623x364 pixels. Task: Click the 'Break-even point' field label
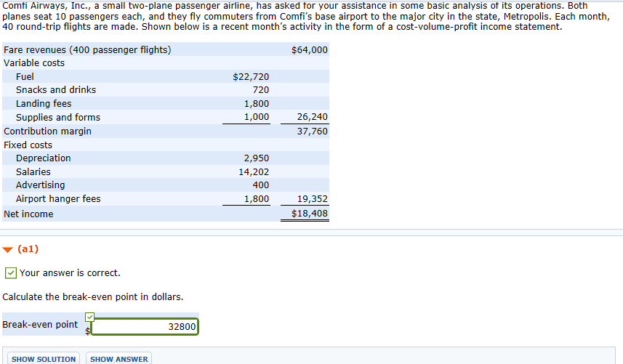click(40, 324)
